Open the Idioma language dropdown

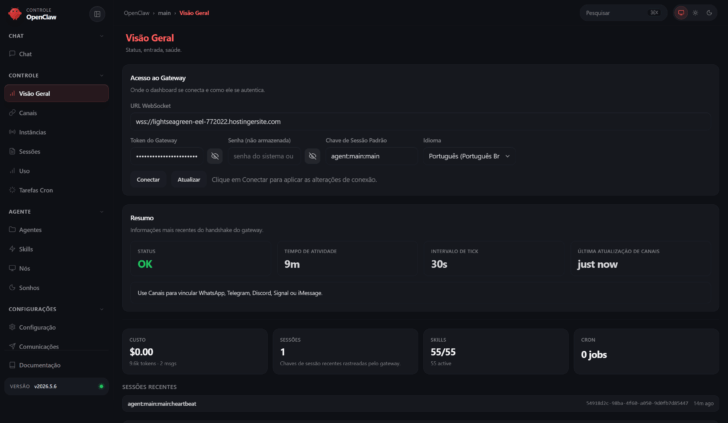(469, 156)
